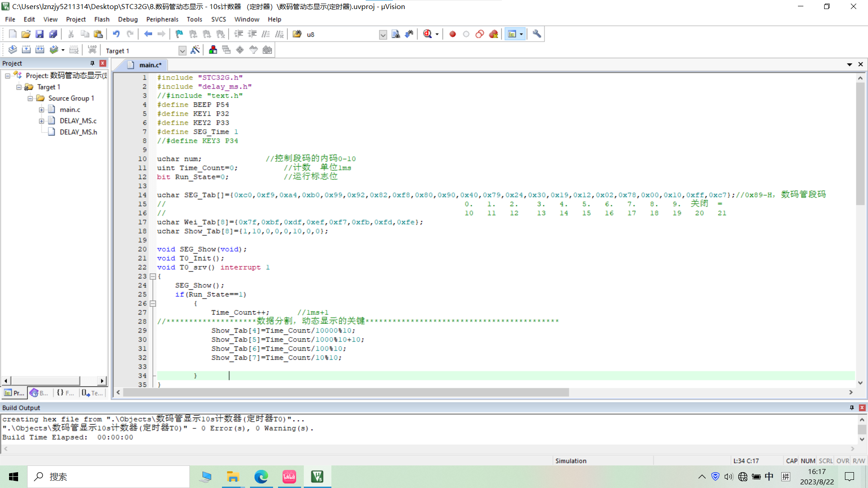Indent the selected lines
Screen dimensions: 868x488
239,34
